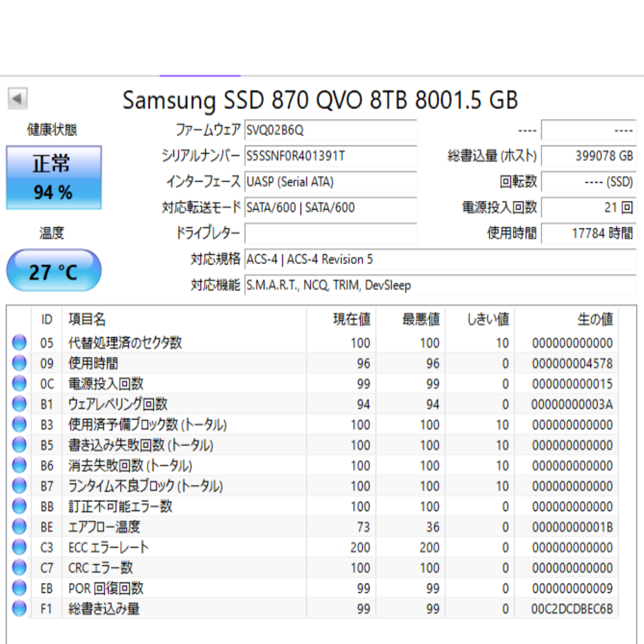The width and height of the screenshot is (644, 644).
Task: Click the firmware field SVQ02B6Q
Action: pyautogui.click(x=330, y=130)
